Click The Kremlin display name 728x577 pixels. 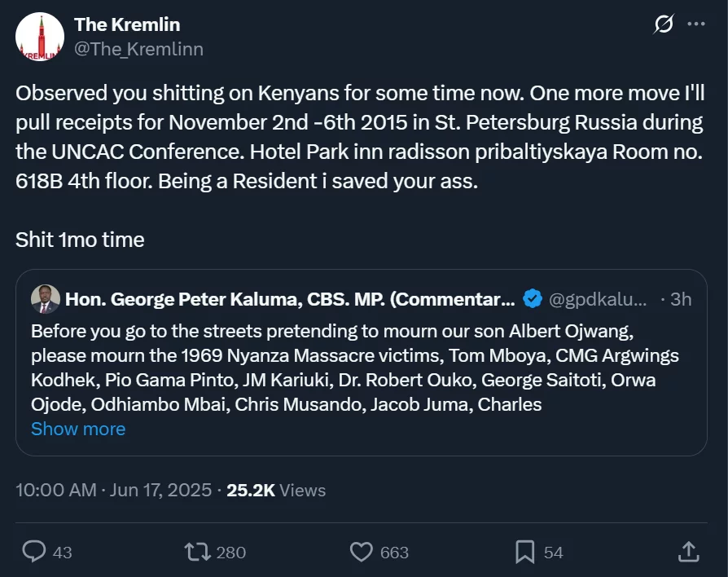point(127,24)
